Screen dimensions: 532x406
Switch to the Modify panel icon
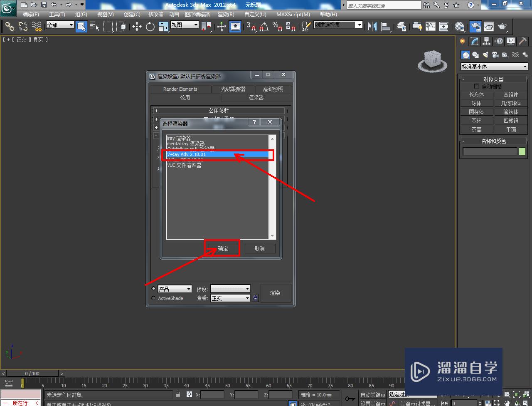pos(475,41)
